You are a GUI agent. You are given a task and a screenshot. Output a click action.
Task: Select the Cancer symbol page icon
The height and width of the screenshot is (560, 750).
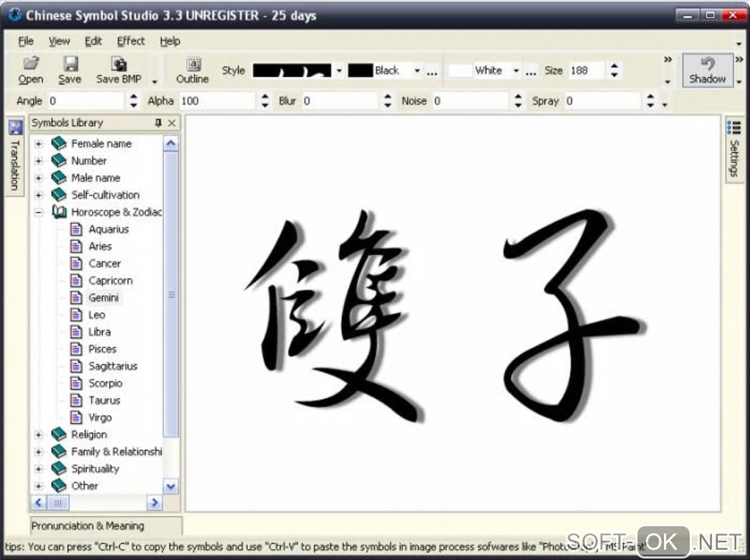coord(76,264)
